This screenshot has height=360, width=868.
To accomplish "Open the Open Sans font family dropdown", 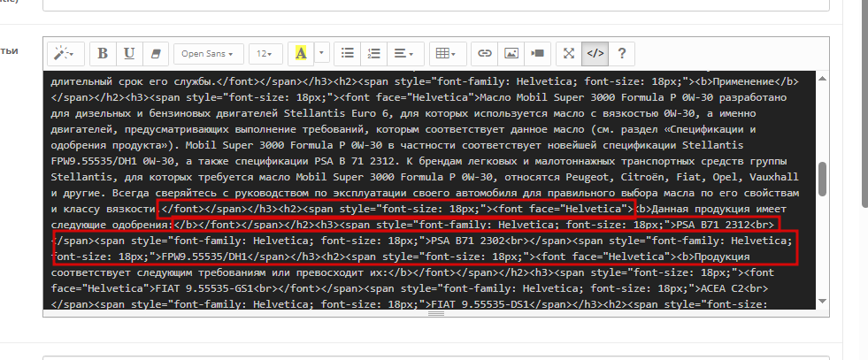I will coord(208,54).
